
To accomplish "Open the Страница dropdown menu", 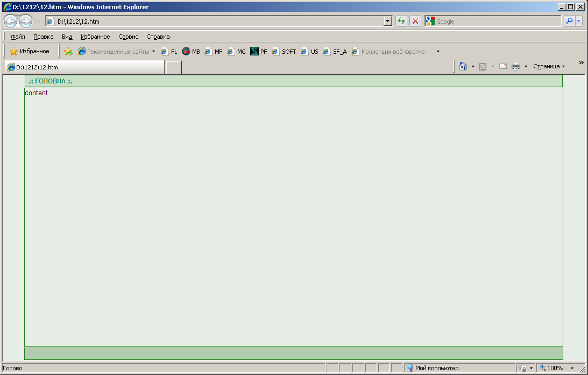I will [x=549, y=66].
